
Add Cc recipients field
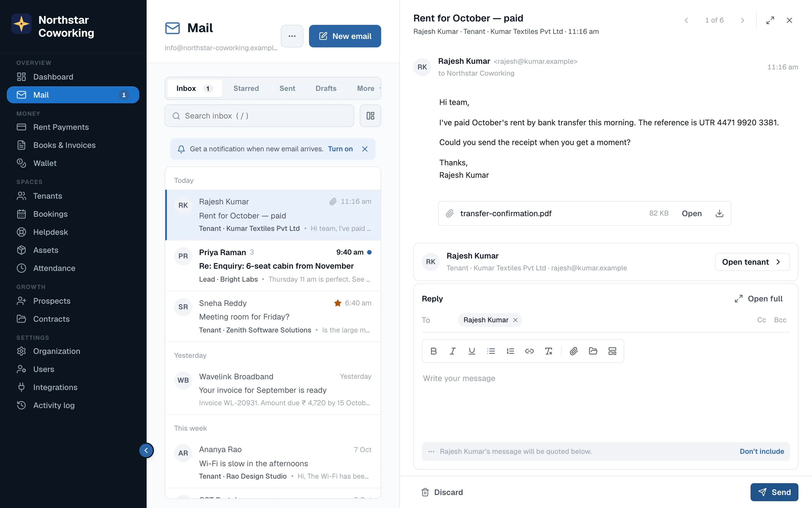761,320
